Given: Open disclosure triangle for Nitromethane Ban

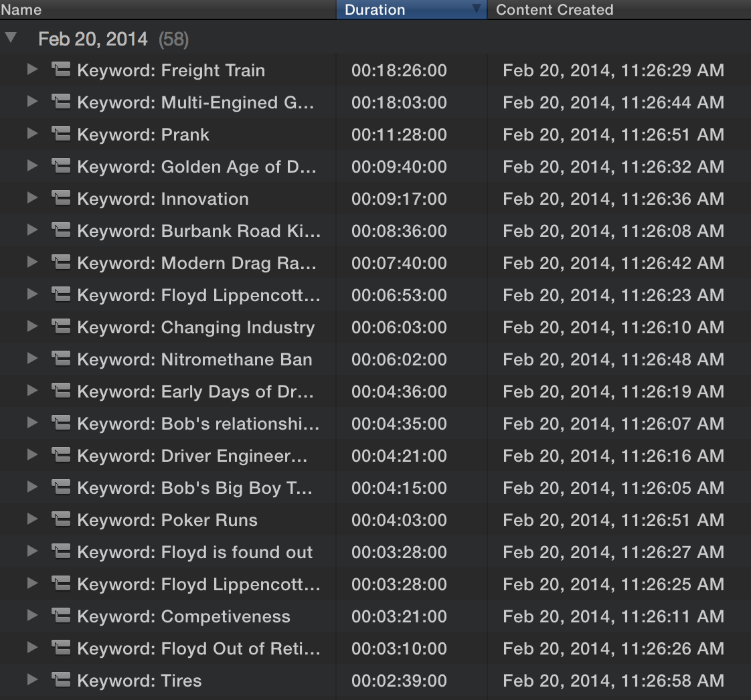Looking at the screenshot, I should [33, 358].
